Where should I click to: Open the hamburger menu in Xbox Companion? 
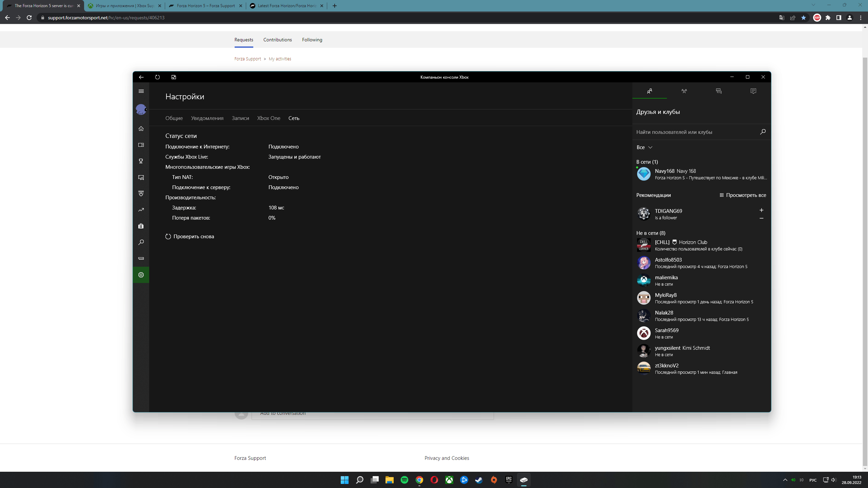141,91
